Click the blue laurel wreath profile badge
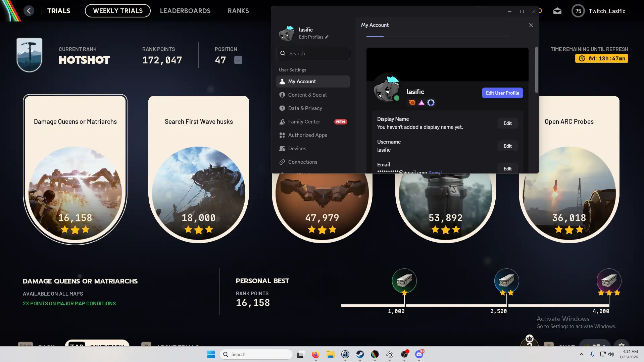This screenshot has width=644, height=362. [431, 103]
